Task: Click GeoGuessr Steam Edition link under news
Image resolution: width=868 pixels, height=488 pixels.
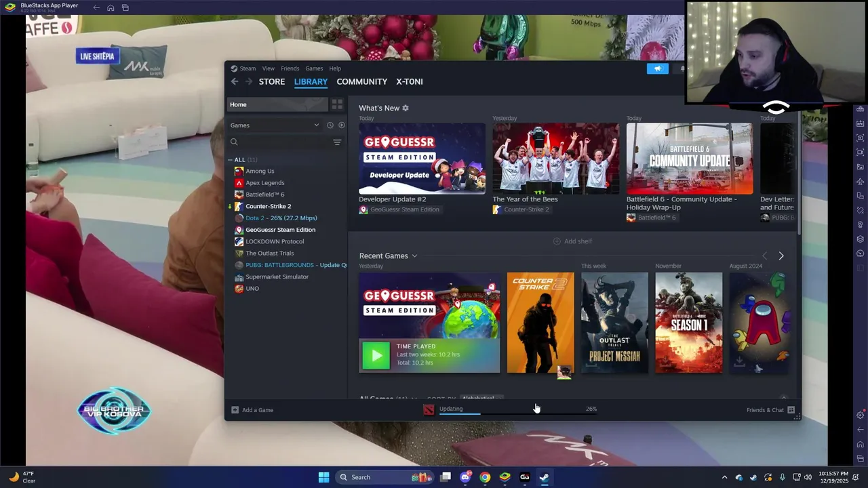Action: [405, 209]
